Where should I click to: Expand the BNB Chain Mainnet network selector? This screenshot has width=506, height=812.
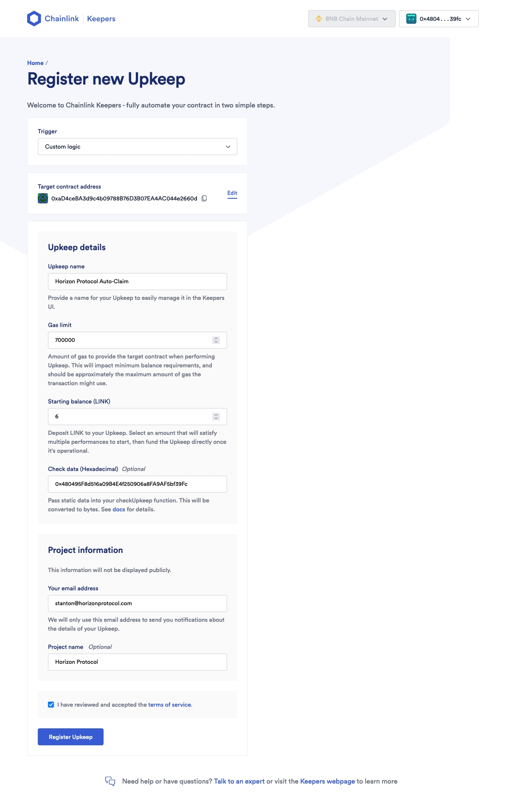(351, 19)
